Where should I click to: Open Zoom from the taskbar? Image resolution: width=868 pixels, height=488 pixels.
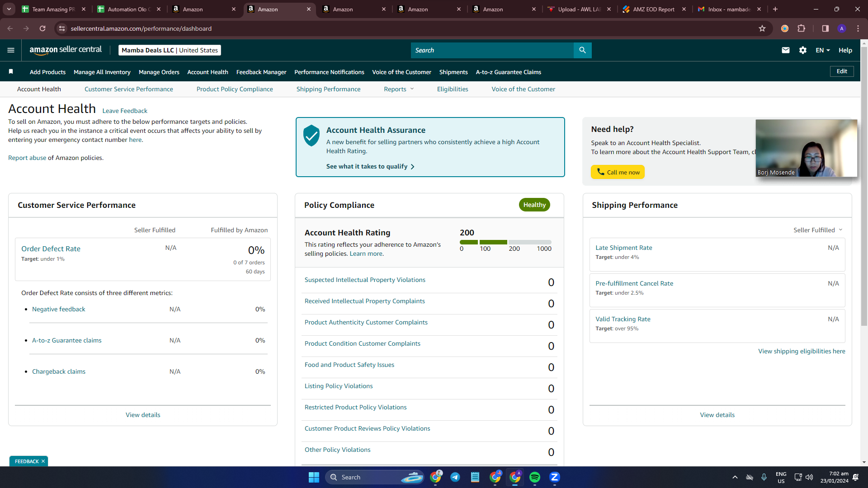(555, 477)
